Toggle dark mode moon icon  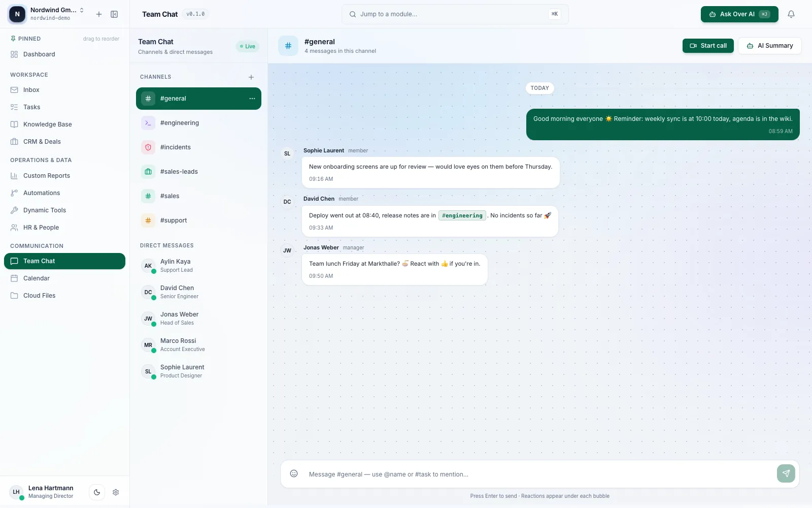(97, 492)
